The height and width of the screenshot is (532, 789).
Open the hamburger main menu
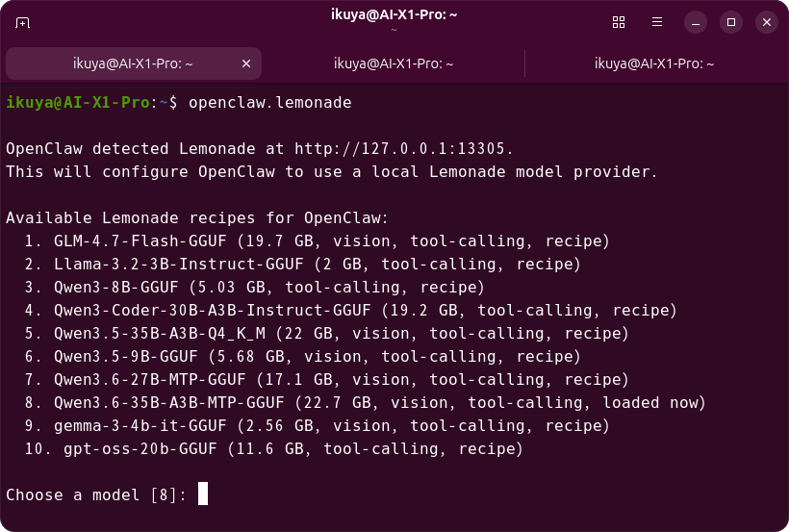pos(656,22)
